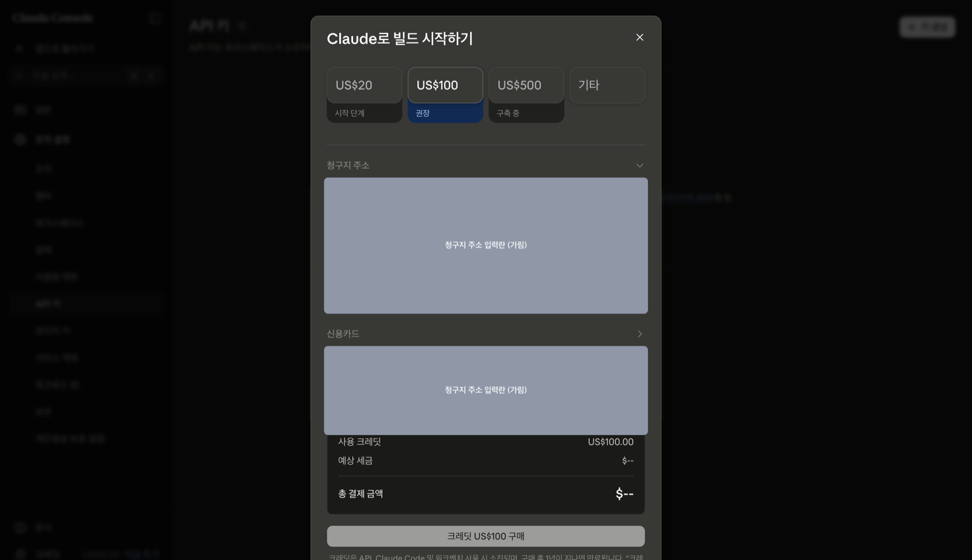This screenshot has height=560, width=972.
Task: Click the 총 결제 금액 label
Action: (x=361, y=494)
